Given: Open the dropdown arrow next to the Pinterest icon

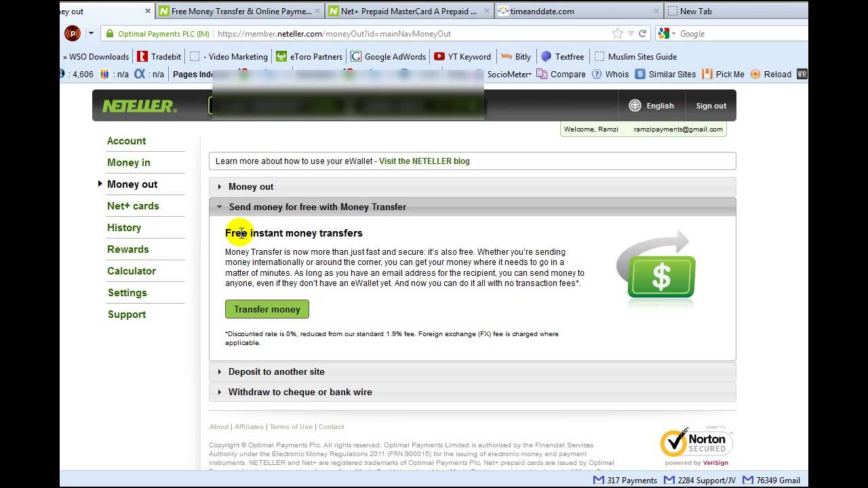Looking at the screenshot, I should (91, 33).
